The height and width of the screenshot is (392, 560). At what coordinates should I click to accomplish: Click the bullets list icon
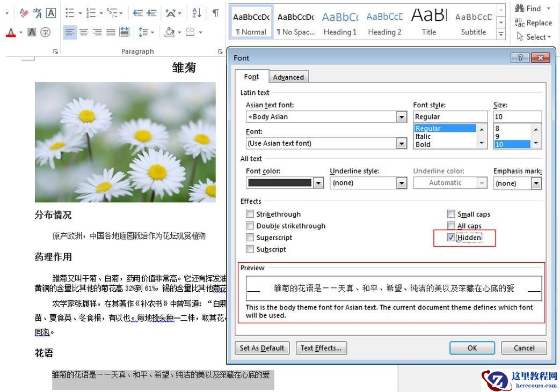(x=70, y=13)
